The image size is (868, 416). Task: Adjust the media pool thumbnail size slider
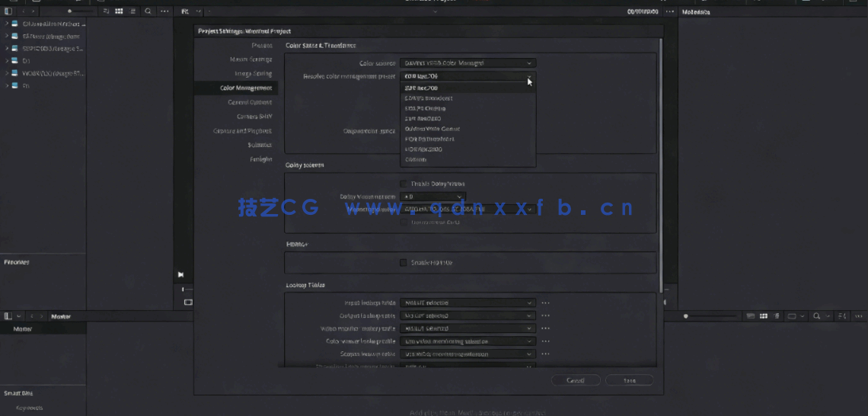(x=711, y=316)
